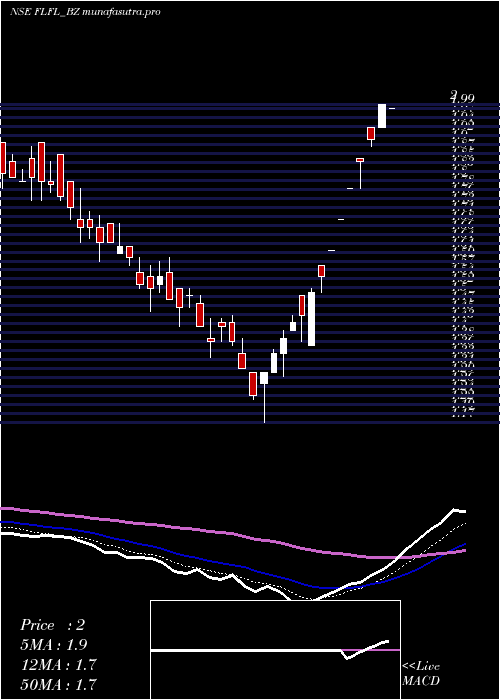500x700 pixels.
Task: Click the '50MA : 1.7' value
Action: [58, 684]
